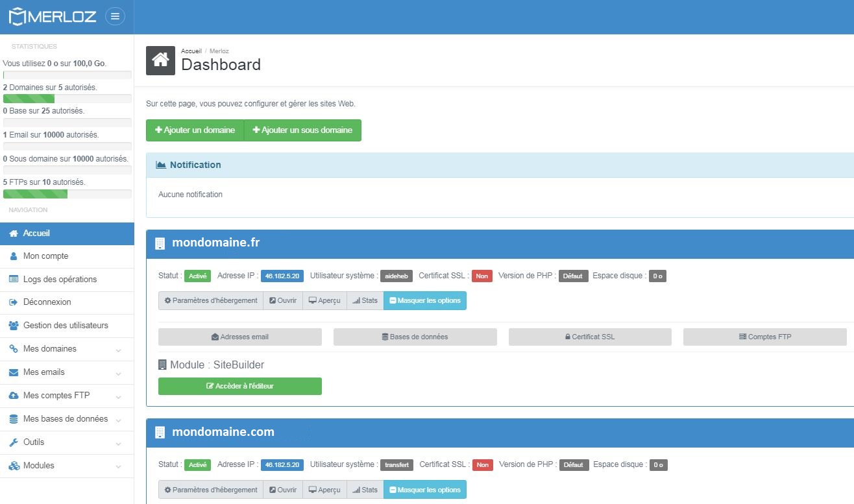The width and height of the screenshot is (854, 504).
Task: Click the home icon next to Dashboard title
Action: (x=160, y=60)
